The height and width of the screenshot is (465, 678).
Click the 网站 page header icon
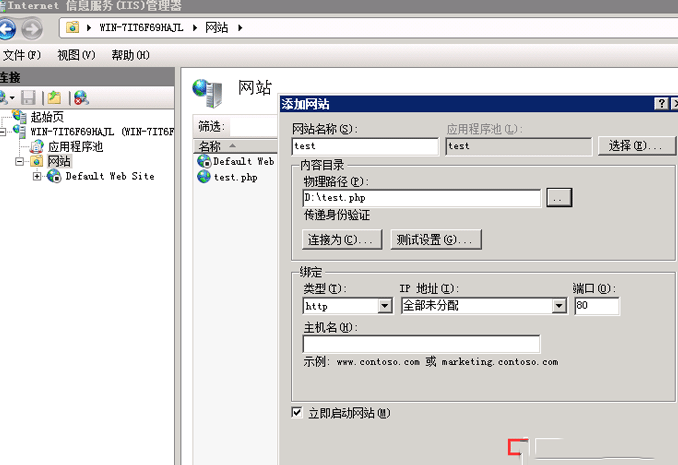208,93
